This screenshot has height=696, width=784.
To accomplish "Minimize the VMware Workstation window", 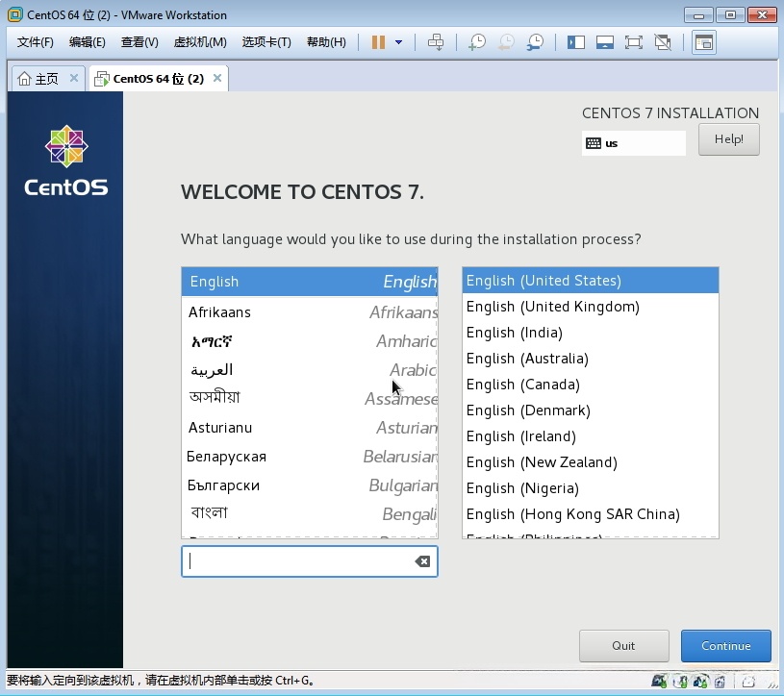I will (698, 15).
